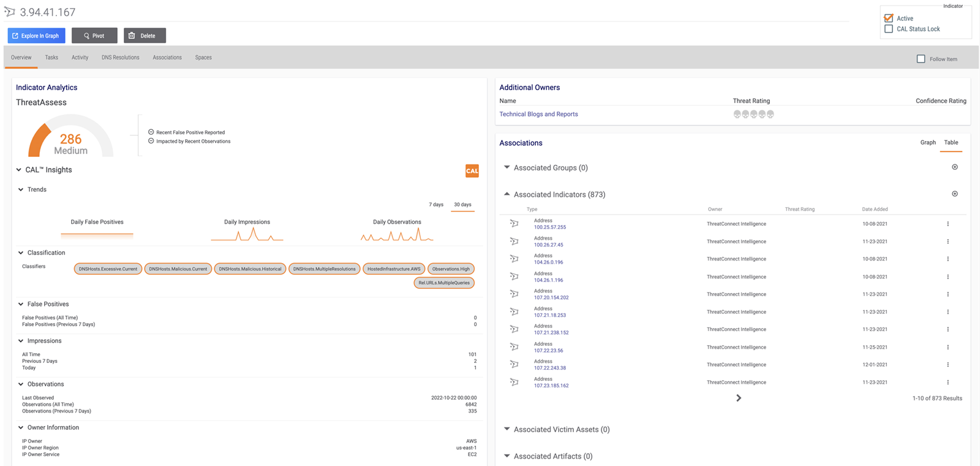Open row menu for 107.20.154.202
The height and width of the screenshot is (466, 980).
948,294
